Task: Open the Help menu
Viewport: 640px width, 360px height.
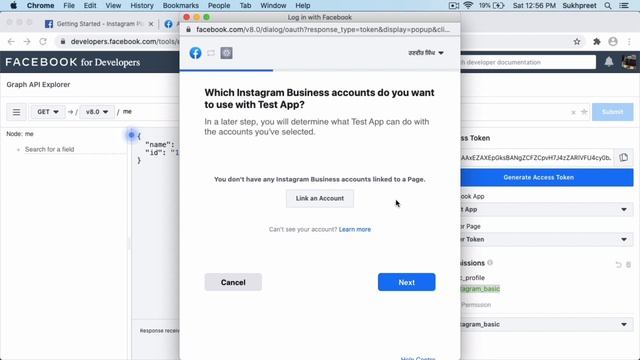Action: pyautogui.click(x=302, y=5)
